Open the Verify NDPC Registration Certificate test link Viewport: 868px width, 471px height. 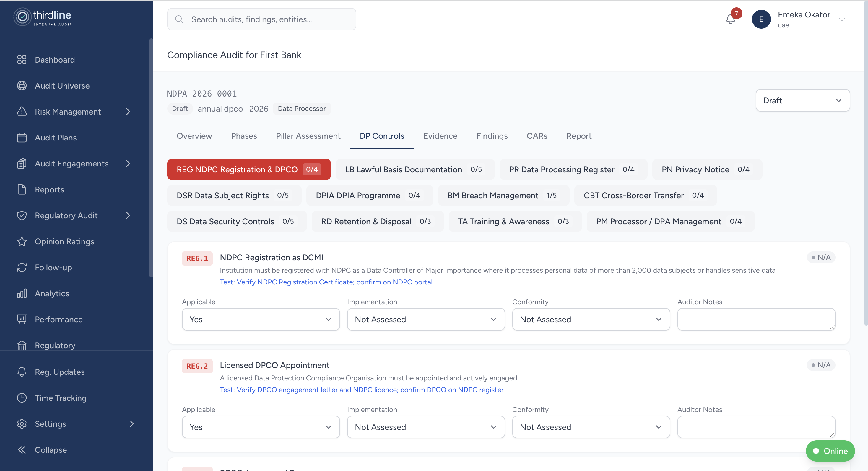click(x=326, y=282)
